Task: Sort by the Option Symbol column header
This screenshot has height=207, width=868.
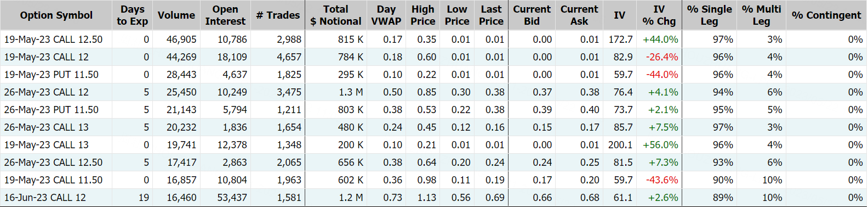Action: click(x=56, y=15)
